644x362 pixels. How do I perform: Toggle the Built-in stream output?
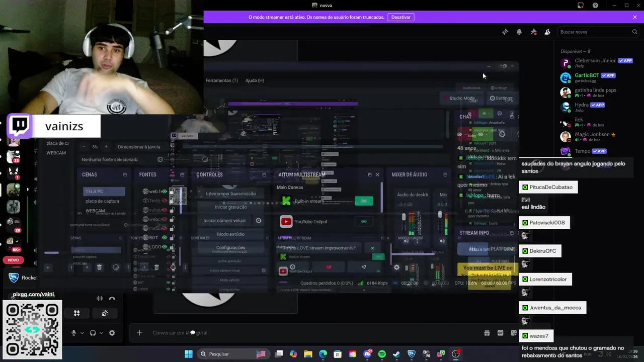tap(364, 201)
